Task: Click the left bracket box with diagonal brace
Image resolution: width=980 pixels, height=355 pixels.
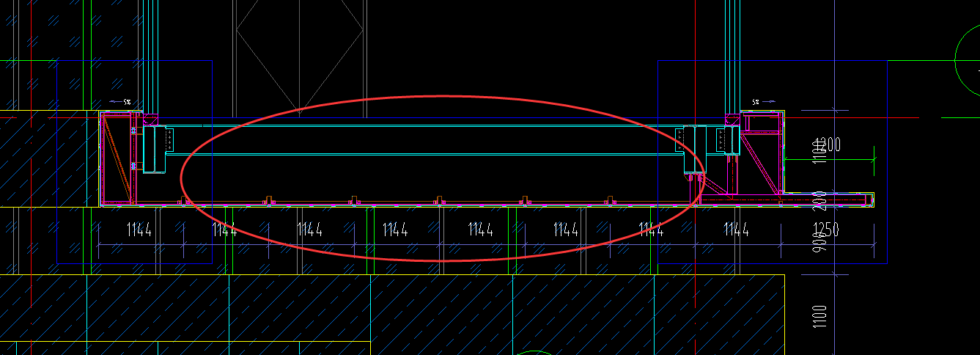Action: (116, 158)
